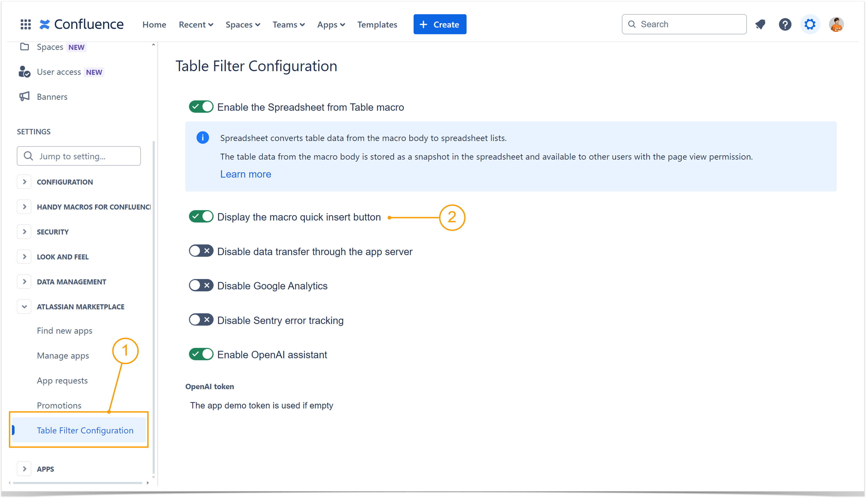Select Manage apps in sidebar
The height and width of the screenshot is (499, 868).
63,356
